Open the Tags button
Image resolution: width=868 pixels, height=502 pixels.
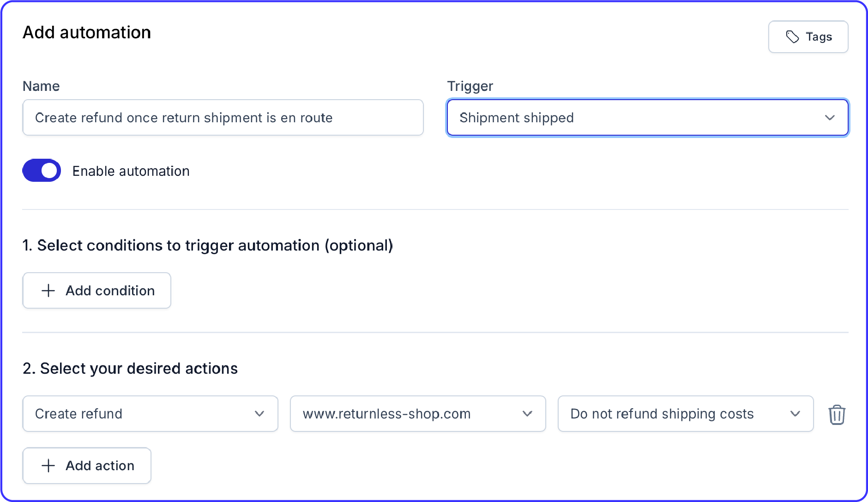point(808,37)
